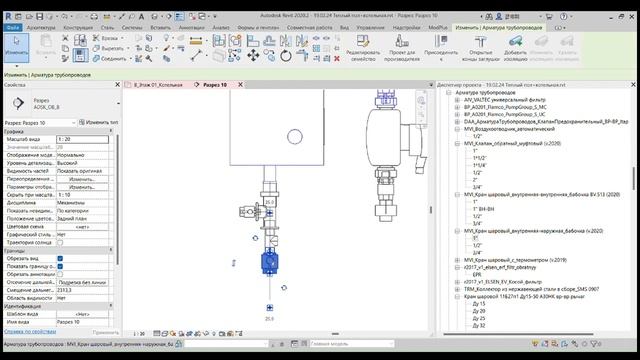Open the Вид (View) ribbon tab
The width and height of the screenshot is (640, 360).
pyautogui.click(x=344, y=28)
